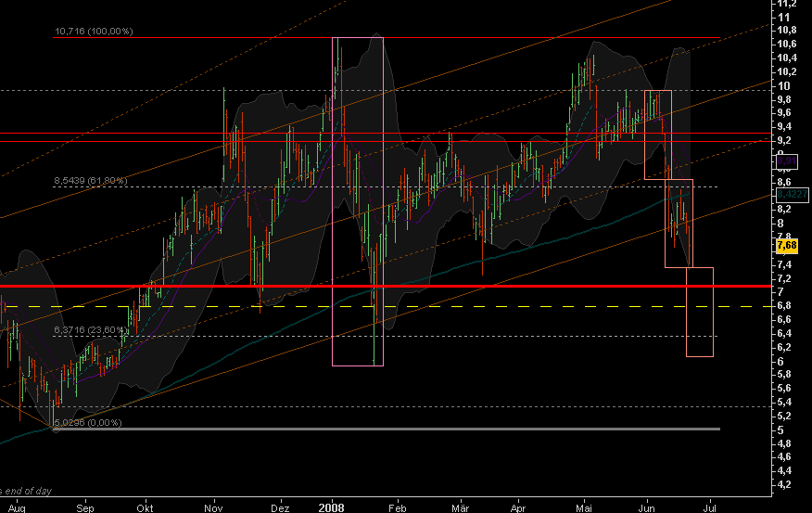Image resolution: width=812 pixels, height=513 pixels.
Task: Click the 4,8 value on the price axis
Action: point(784,443)
